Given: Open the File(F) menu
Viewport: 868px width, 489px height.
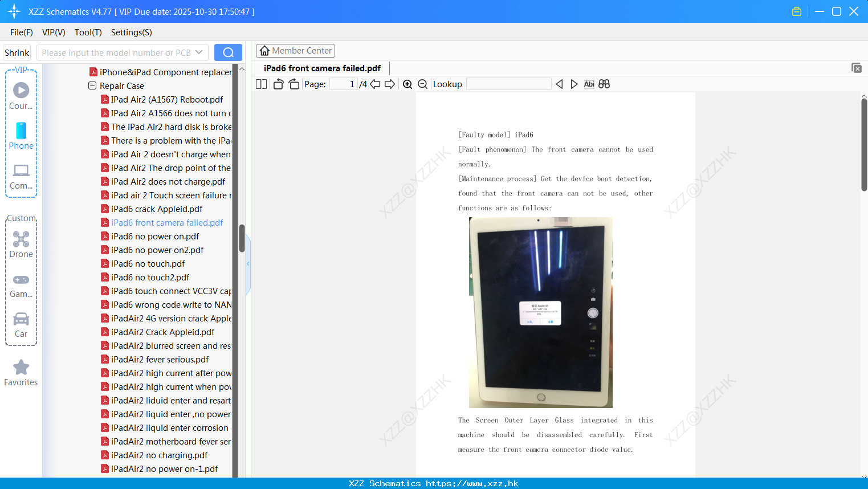Looking at the screenshot, I should tap(22, 32).
